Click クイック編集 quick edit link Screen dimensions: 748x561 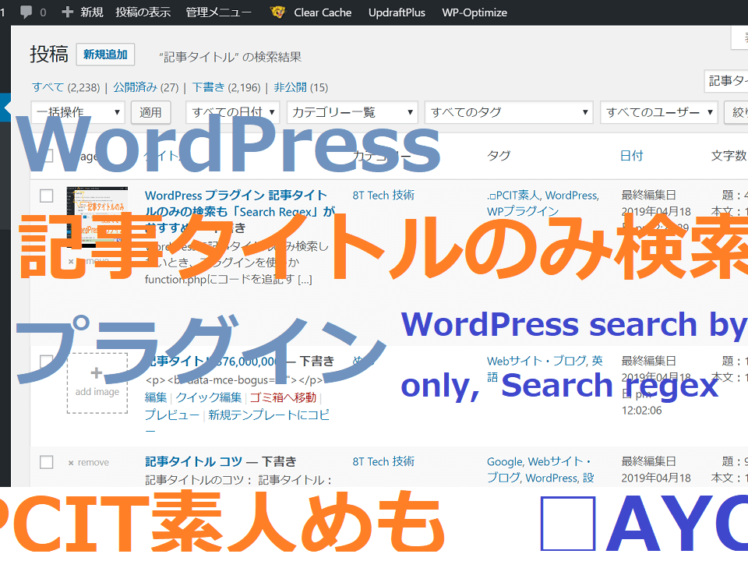click(208, 397)
